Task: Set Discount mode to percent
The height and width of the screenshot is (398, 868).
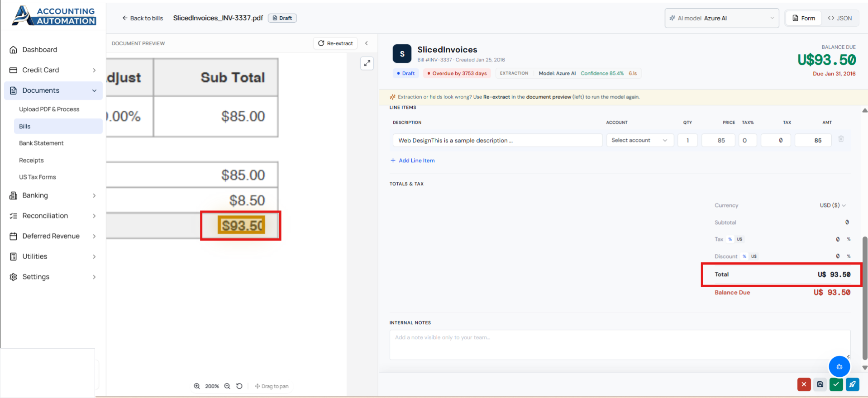Action: pyautogui.click(x=744, y=256)
